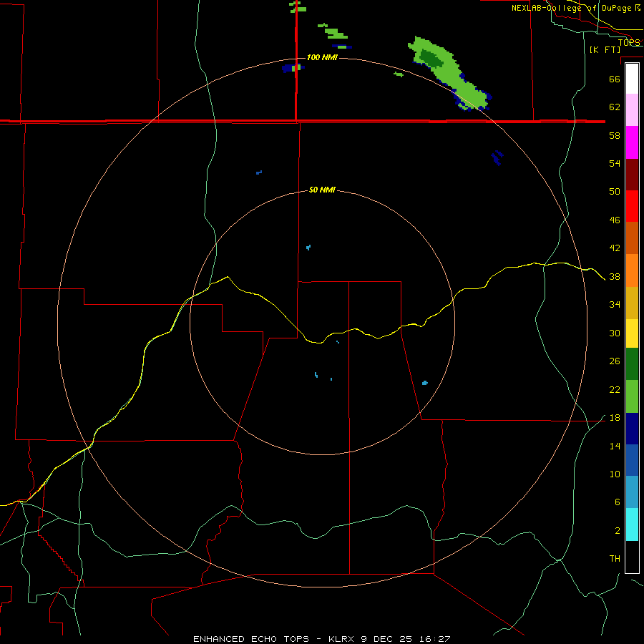Click the legend value 10

[x=615, y=474]
